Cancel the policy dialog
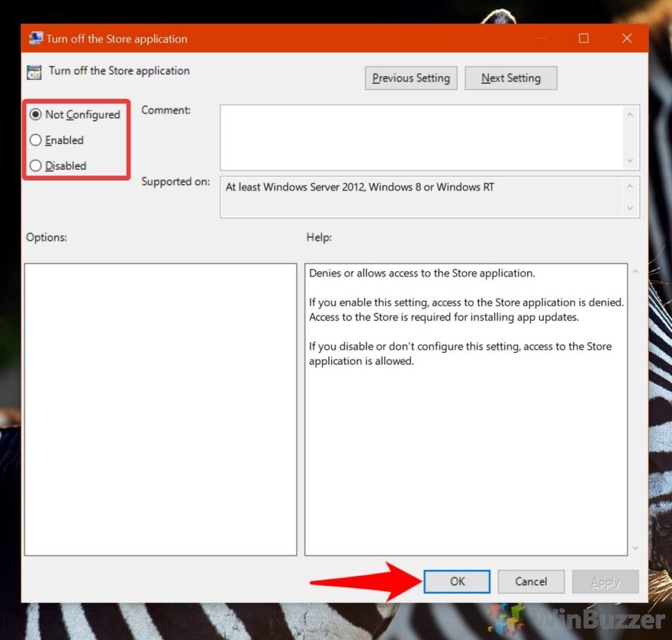Screen dimensions: 672x640 pyautogui.click(x=531, y=581)
